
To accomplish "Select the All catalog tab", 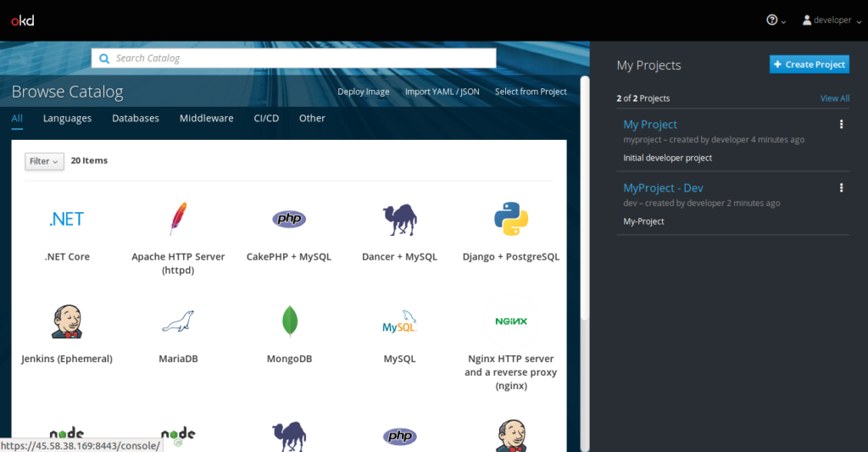I will 17,119.
